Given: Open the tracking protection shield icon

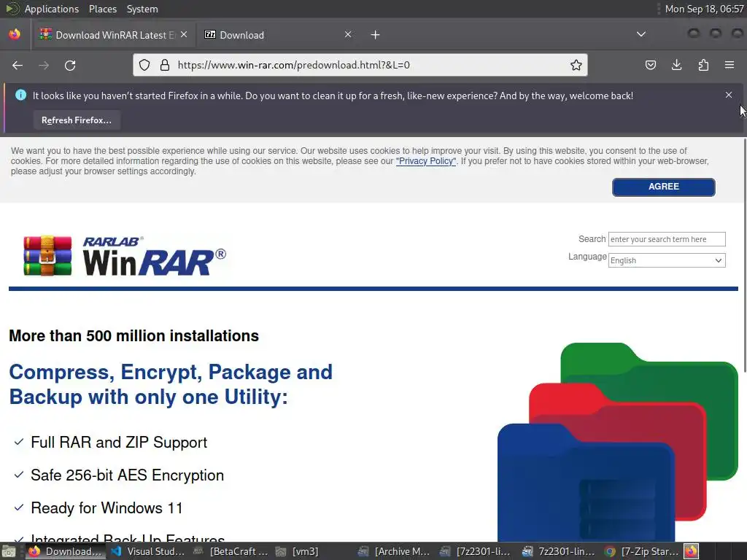Looking at the screenshot, I should click(144, 65).
